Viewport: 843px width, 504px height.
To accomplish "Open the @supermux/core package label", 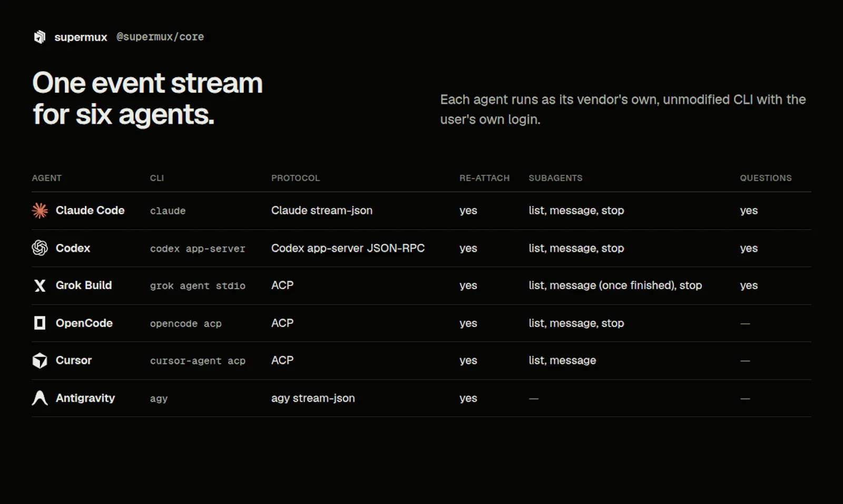I will [x=160, y=37].
